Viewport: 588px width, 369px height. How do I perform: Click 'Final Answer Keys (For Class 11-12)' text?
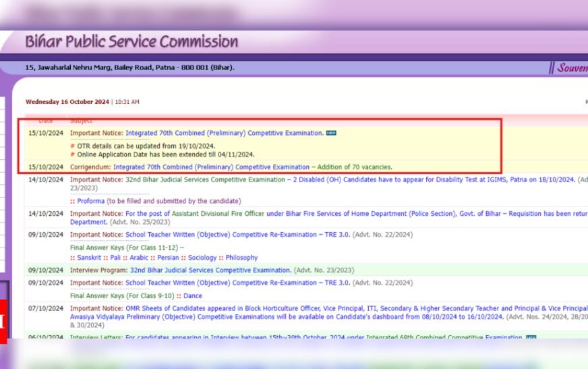(124, 248)
